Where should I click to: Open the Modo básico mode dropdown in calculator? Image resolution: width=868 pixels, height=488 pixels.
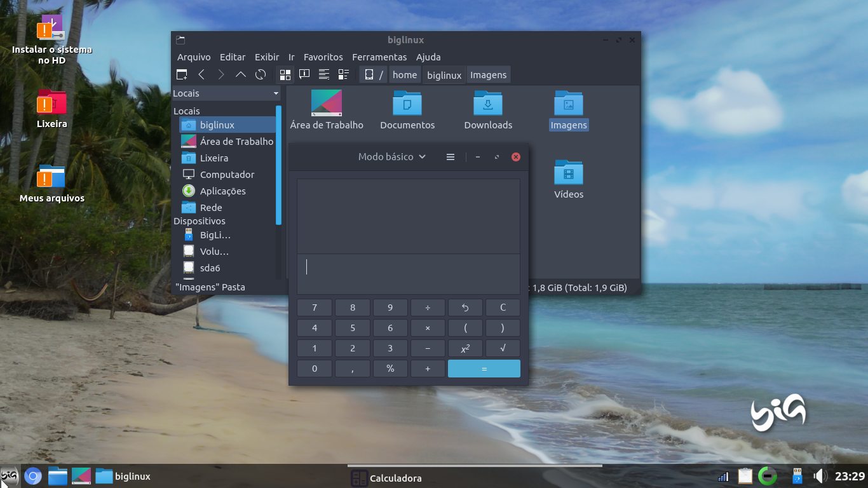(391, 157)
